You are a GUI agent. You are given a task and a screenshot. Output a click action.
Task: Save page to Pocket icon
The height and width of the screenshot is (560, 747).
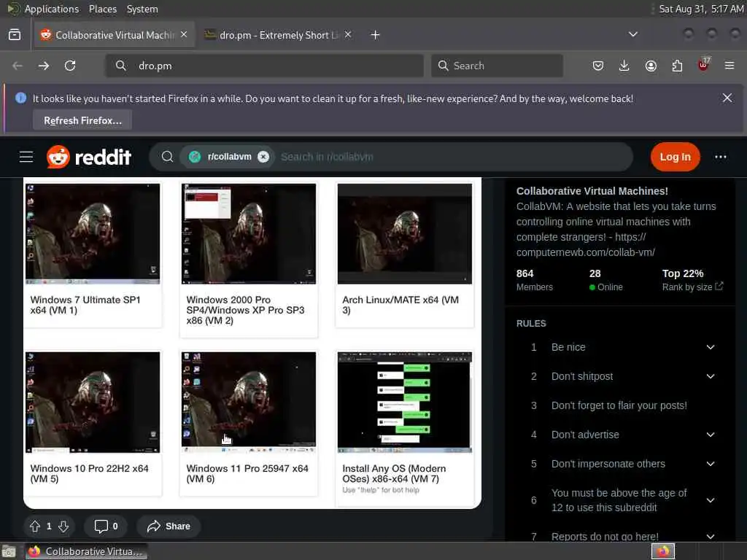[598, 66]
